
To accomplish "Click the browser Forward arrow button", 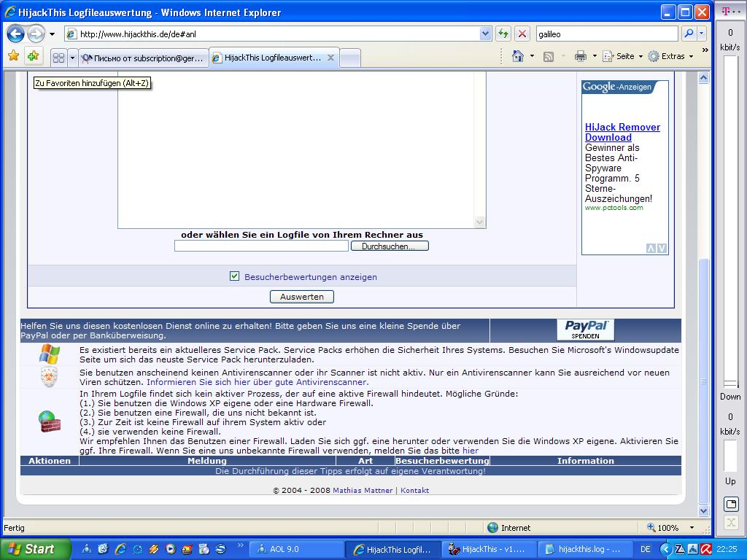I will 35,34.
